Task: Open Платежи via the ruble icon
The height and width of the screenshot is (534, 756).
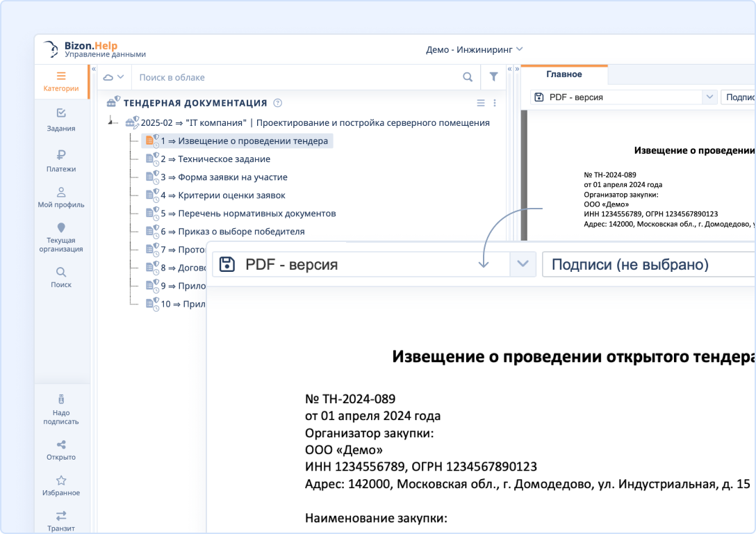Action: [62, 154]
